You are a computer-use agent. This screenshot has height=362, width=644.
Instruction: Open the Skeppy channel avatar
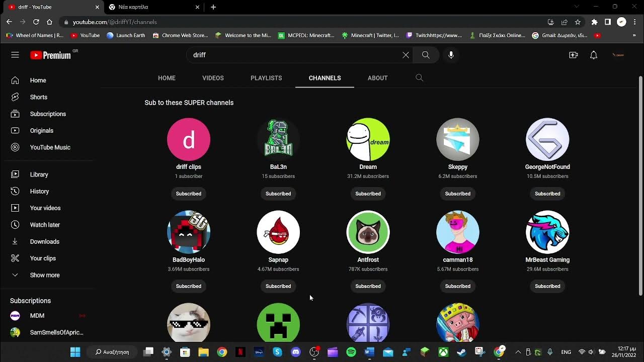458,140
